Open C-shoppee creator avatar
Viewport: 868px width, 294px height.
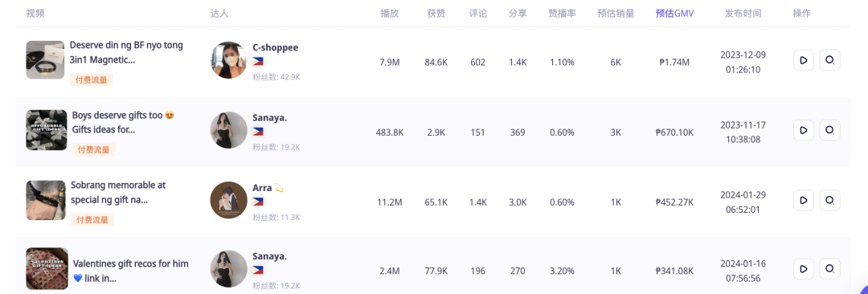(228, 59)
